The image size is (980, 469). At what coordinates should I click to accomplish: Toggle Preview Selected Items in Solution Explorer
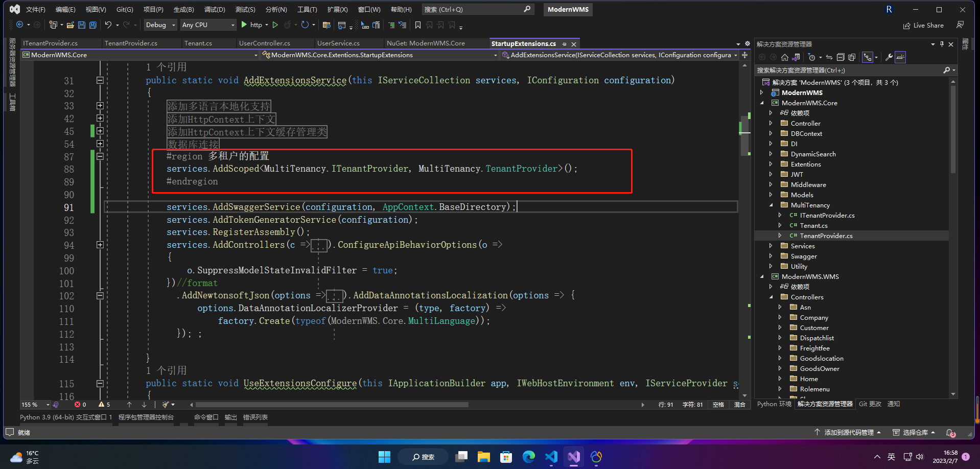tap(900, 57)
